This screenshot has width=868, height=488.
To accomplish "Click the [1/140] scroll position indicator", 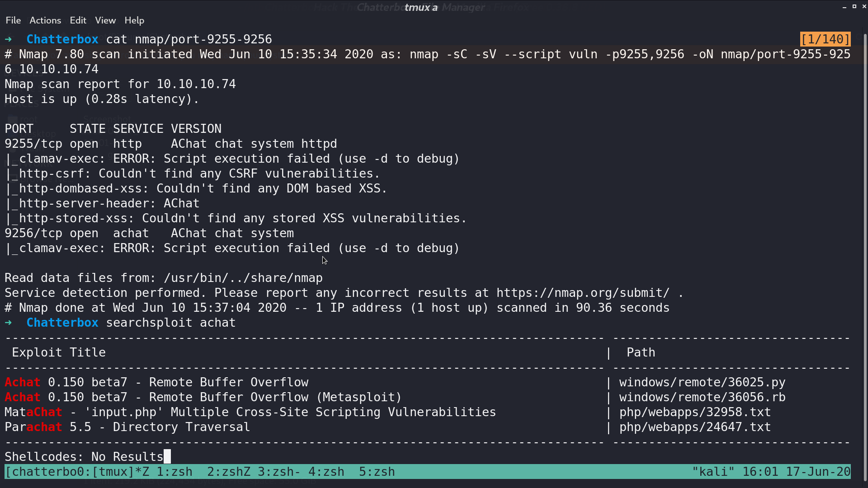I will 826,39.
